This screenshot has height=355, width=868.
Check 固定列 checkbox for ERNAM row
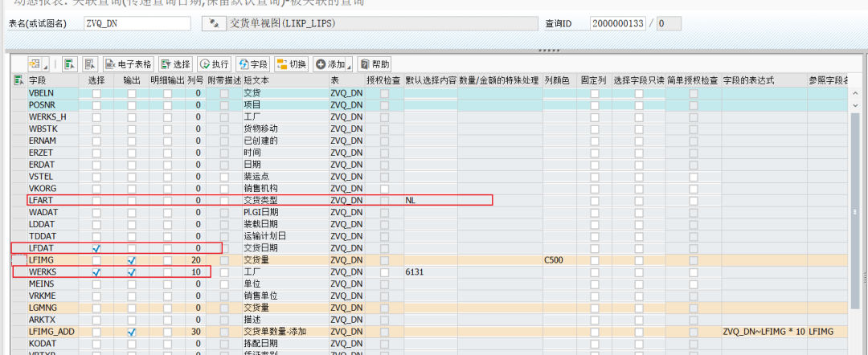595,141
